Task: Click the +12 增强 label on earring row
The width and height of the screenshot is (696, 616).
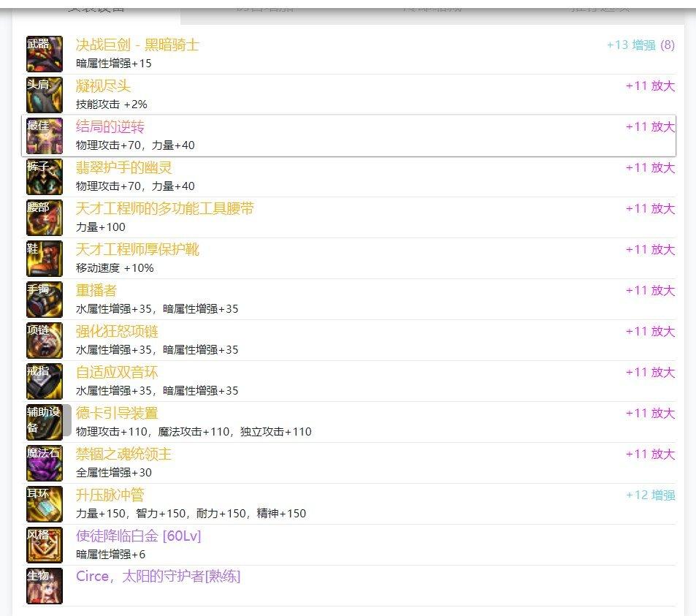Action: pyautogui.click(x=650, y=495)
